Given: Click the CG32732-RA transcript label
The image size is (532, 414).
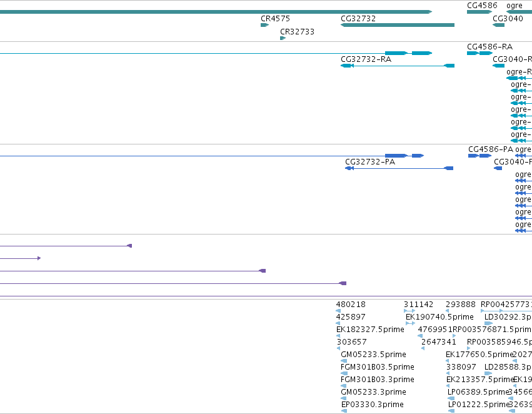Looking at the screenshot, I should tap(366, 59).
